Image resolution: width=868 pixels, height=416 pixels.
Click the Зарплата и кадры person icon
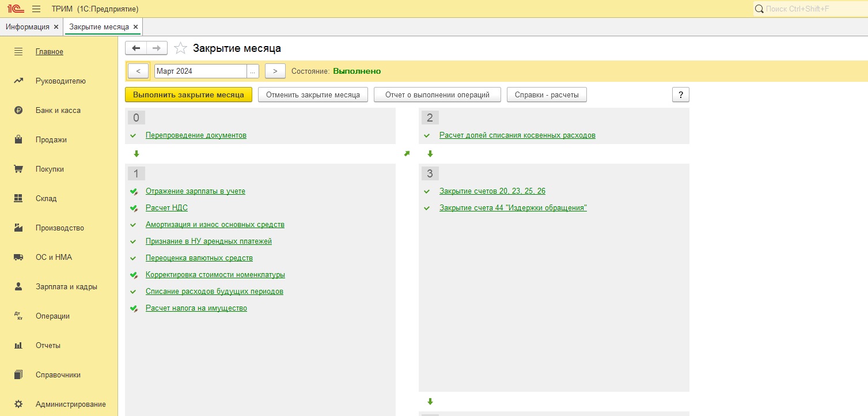(18, 287)
